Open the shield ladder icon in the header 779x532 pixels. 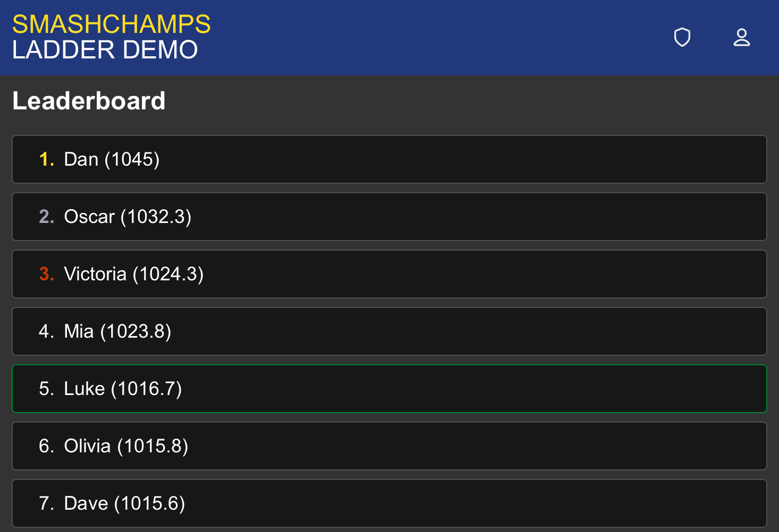[682, 37]
